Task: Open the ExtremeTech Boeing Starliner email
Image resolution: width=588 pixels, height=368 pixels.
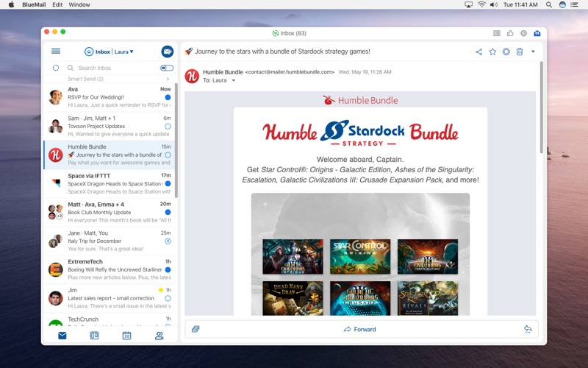Action: [109, 269]
